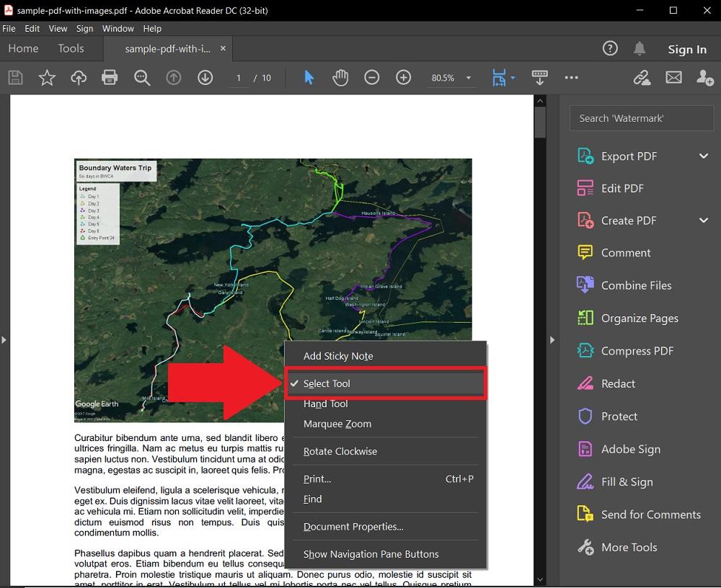The height and width of the screenshot is (588, 721).
Task: Print the file using the printer icon
Action: tap(110, 78)
